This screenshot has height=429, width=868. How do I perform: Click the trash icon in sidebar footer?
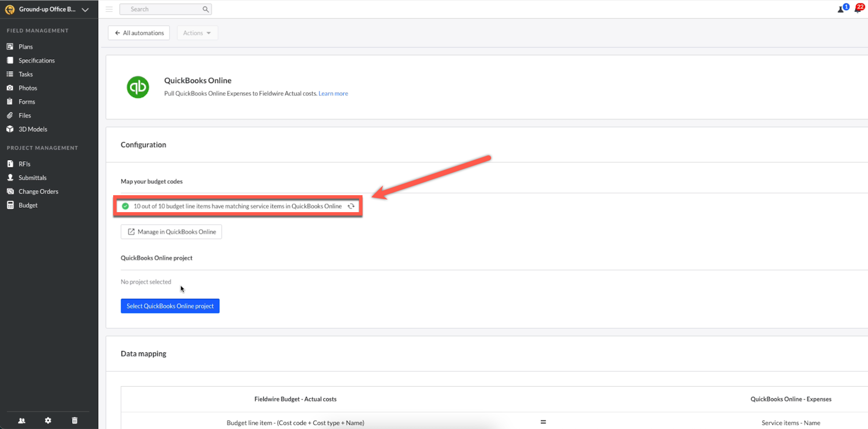coord(75,421)
